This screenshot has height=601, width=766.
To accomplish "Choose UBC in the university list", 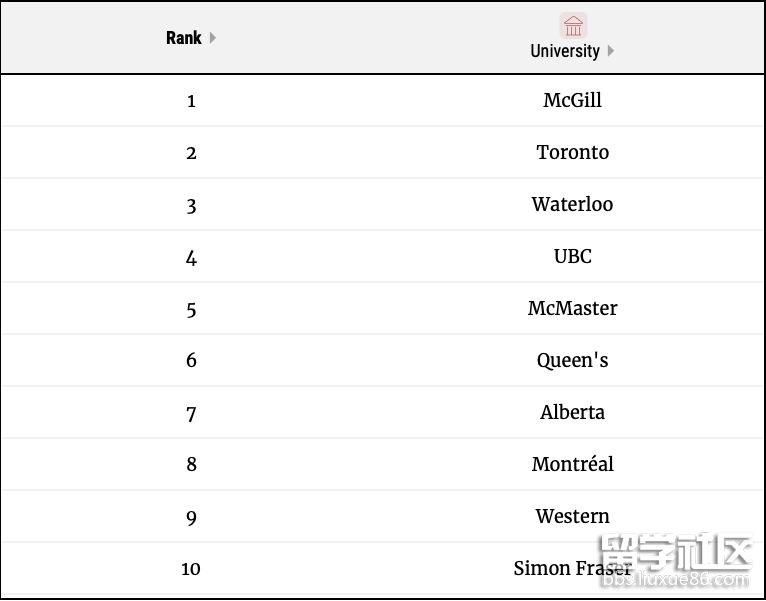I will [x=573, y=256].
